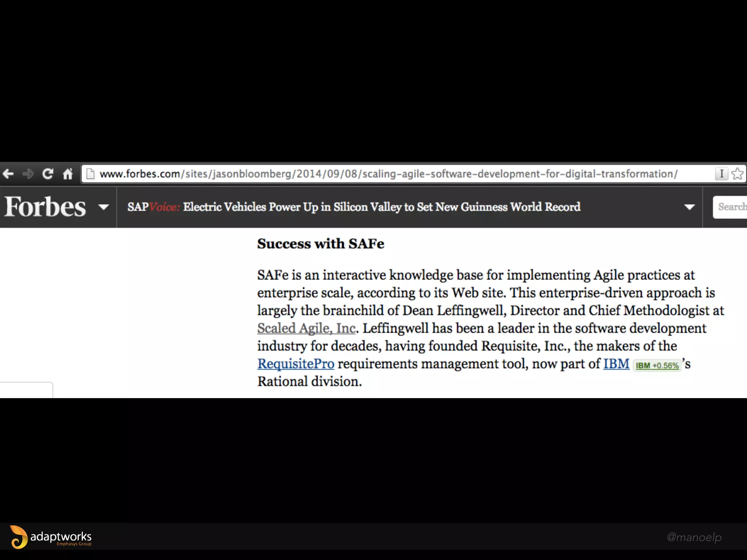747x560 pixels.
Task: Open the Scaled Agile, Inc link
Action: pyautogui.click(x=306, y=328)
